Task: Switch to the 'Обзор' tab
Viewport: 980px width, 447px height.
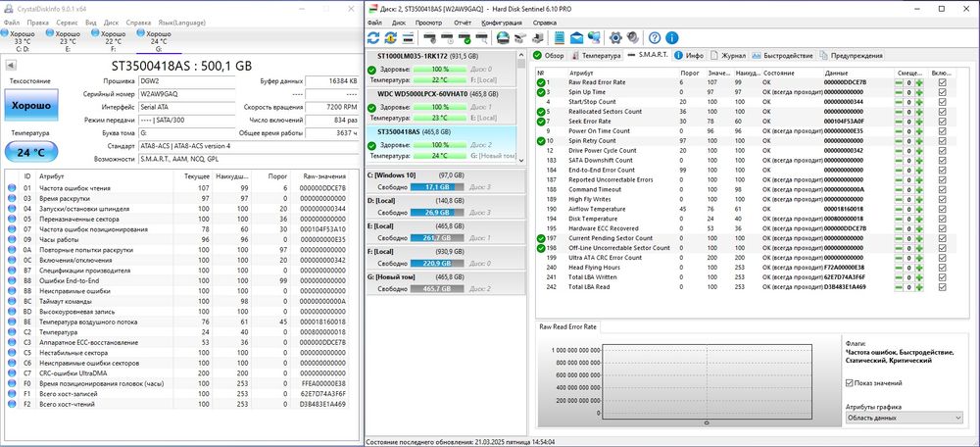Action: (549, 56)
